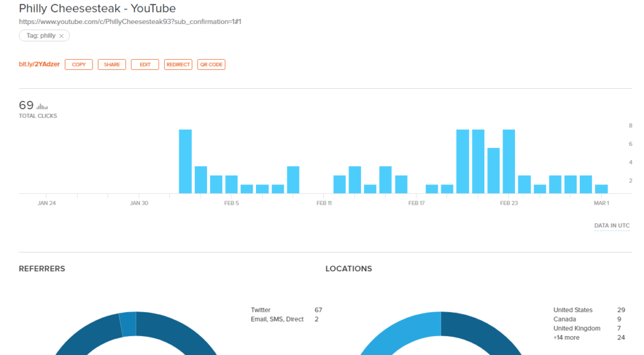Click the bar chart icon beside 69
644x355 pixels.
pos(42,106)
